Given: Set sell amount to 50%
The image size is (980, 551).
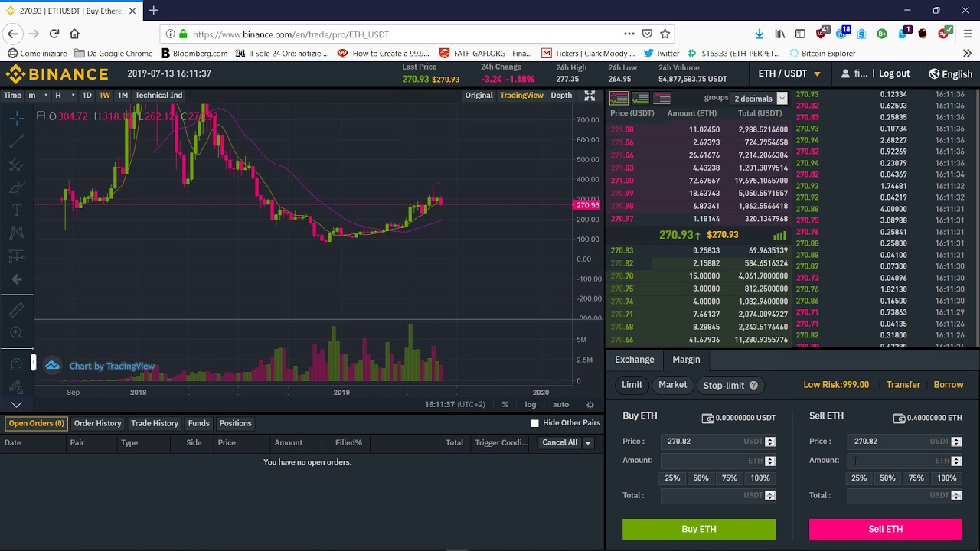Looking at the screenshot, I should [887, 478].
